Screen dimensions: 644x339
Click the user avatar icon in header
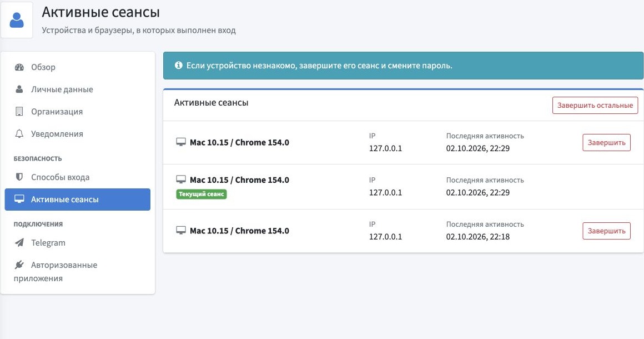click(x=17, y=20)
